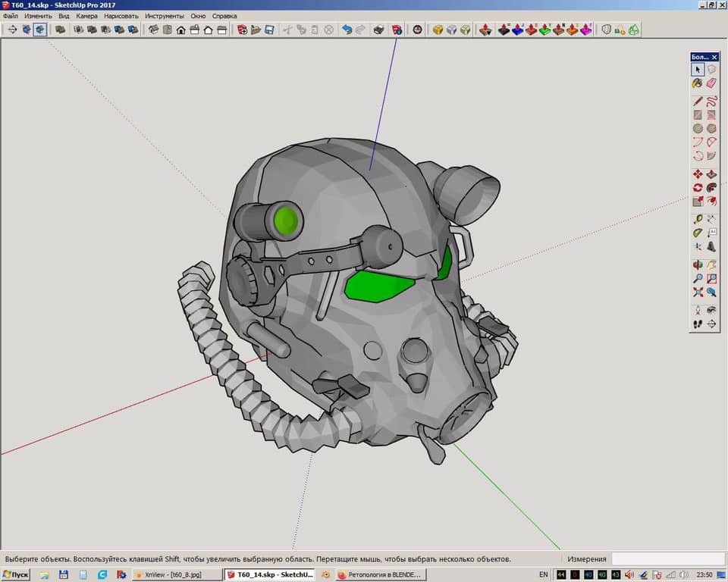Print the model using printer icon
The width and height of the screenshot is (728, 582).
click(379, 30)
